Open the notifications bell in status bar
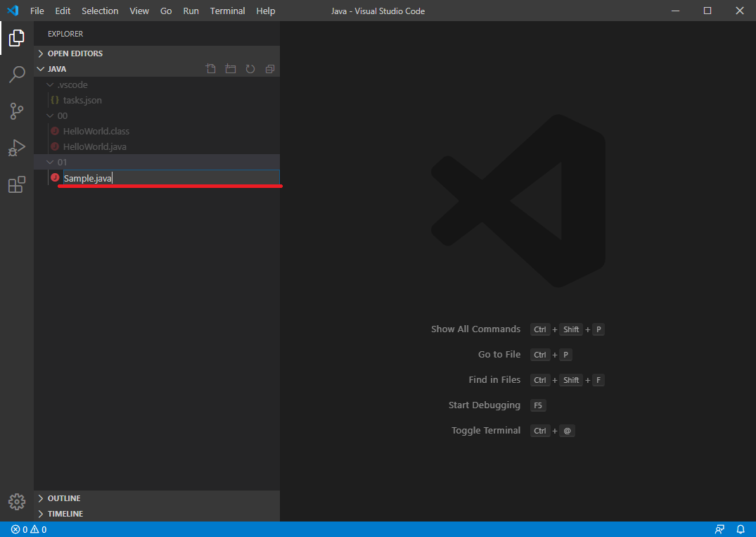The height and width of the screenshot is (537, 756). tap(741, 529)
